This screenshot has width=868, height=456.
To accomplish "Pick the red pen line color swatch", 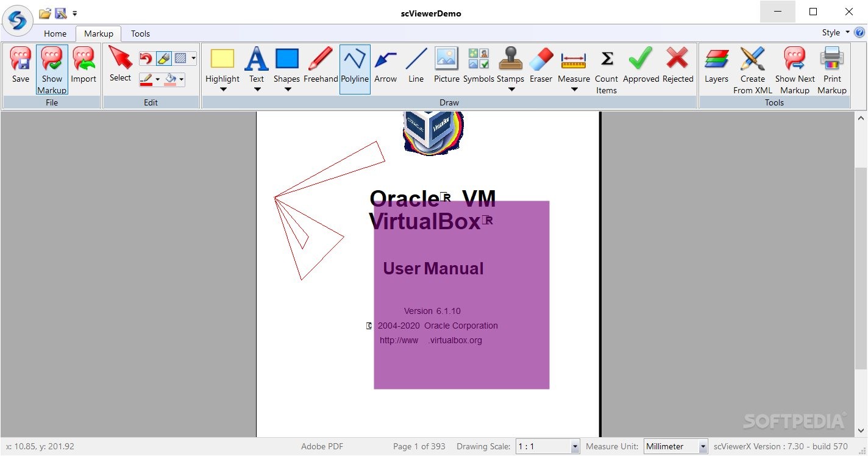I will click(x=146, y=79).
